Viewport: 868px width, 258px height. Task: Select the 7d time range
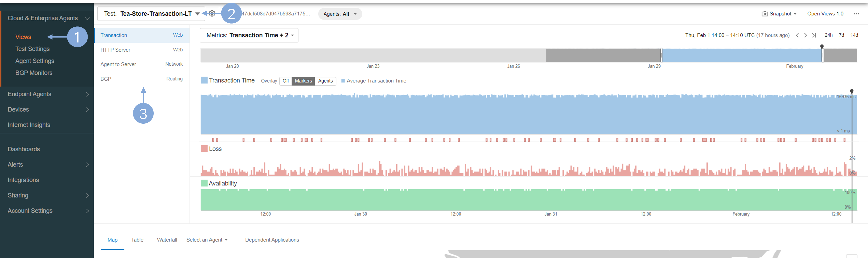[841, 35]
